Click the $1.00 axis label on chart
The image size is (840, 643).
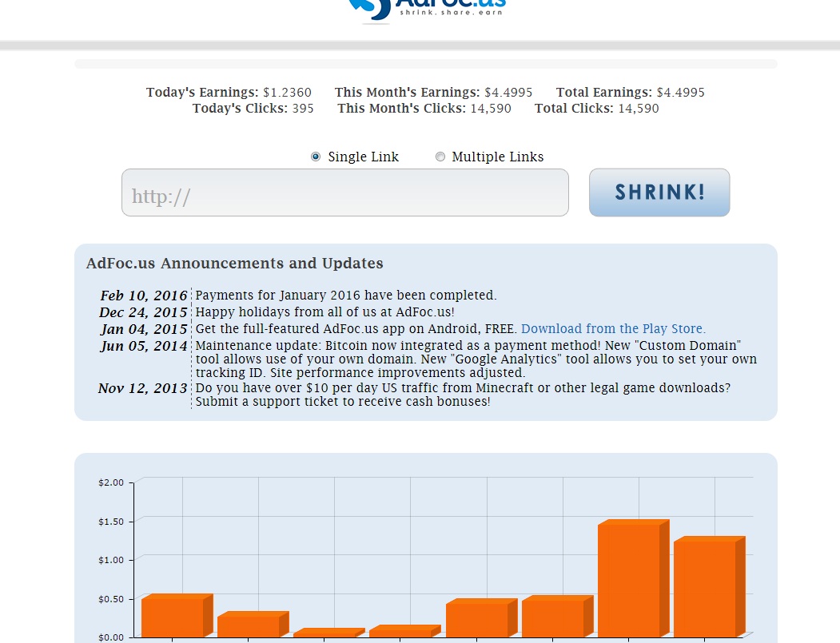pyautogui.click(x=111, y=560)
